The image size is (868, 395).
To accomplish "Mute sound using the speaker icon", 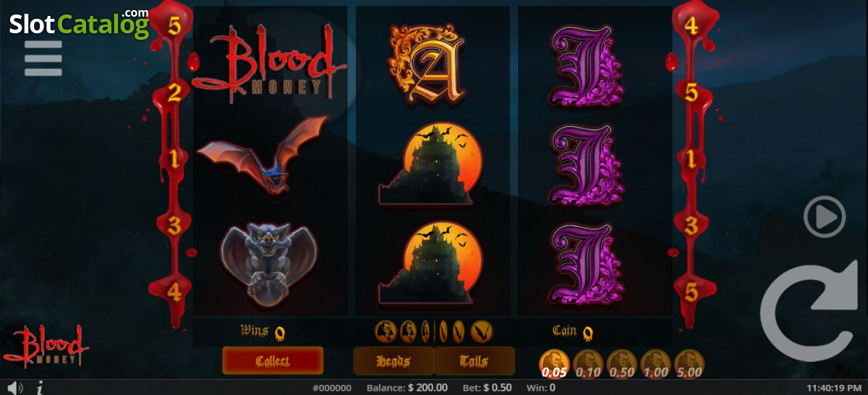I will (14, 388).
